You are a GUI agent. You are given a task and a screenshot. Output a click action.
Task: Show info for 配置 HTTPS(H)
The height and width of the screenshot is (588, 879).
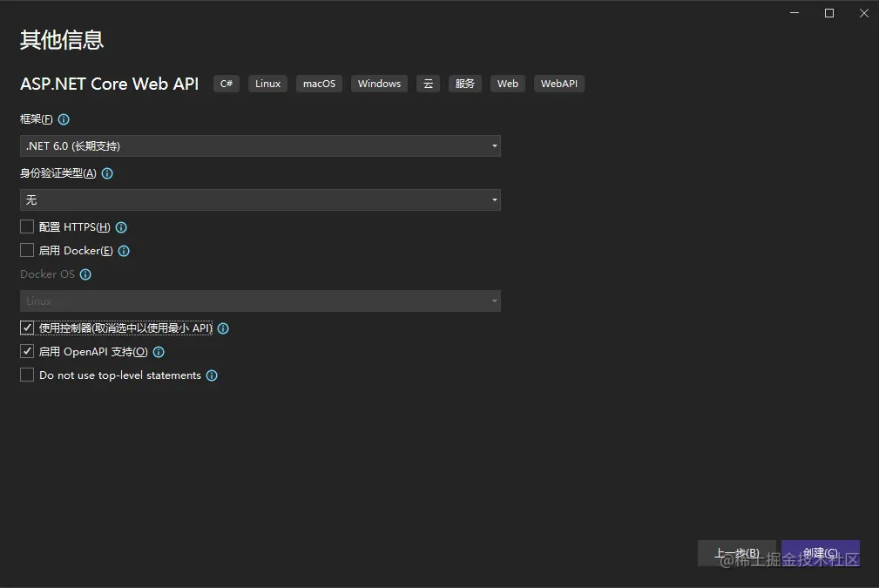click(121, 227)
